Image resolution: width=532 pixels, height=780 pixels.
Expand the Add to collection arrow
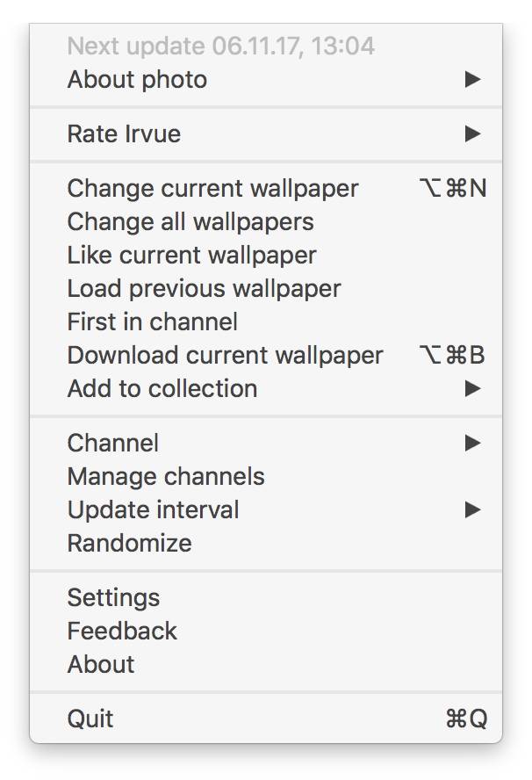[472, 389]
